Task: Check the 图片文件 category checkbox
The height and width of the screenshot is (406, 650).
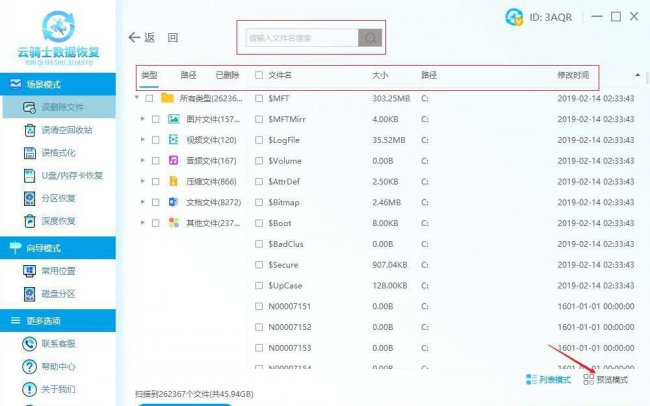Action: pos(155,119)
